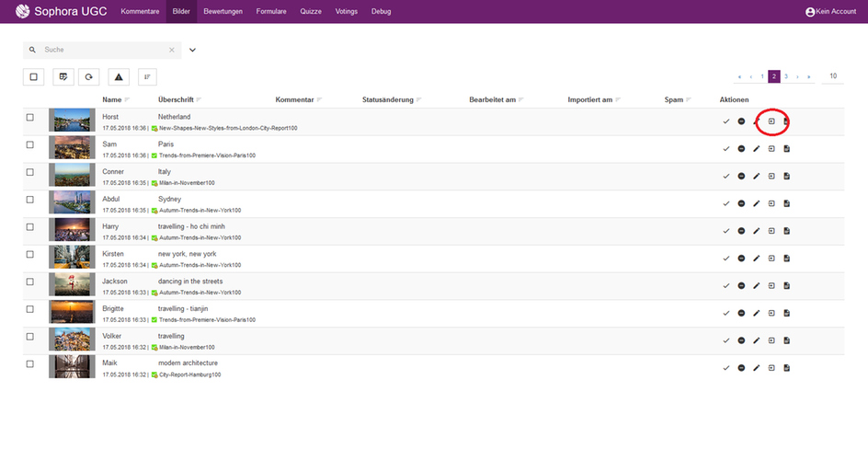Tick the checkbox for Horst's row
Viewport: 868px width, 472px height.
[30, 118]
